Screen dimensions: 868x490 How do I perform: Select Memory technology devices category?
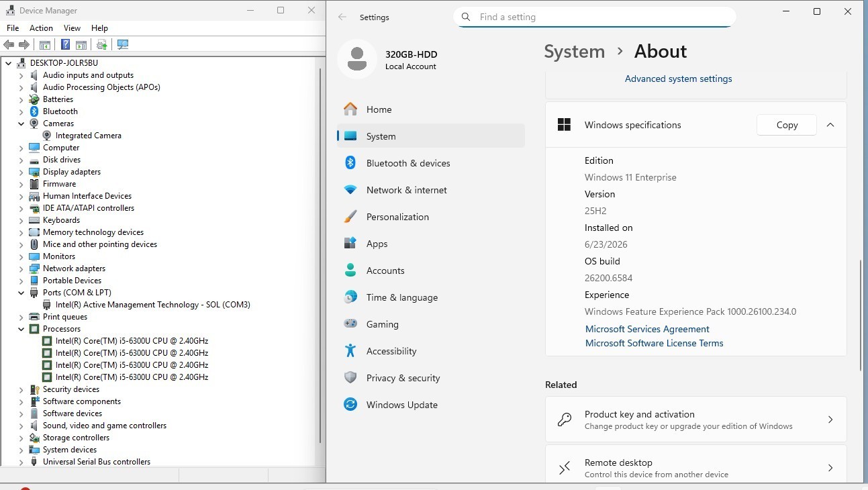[x=93, y=232]
